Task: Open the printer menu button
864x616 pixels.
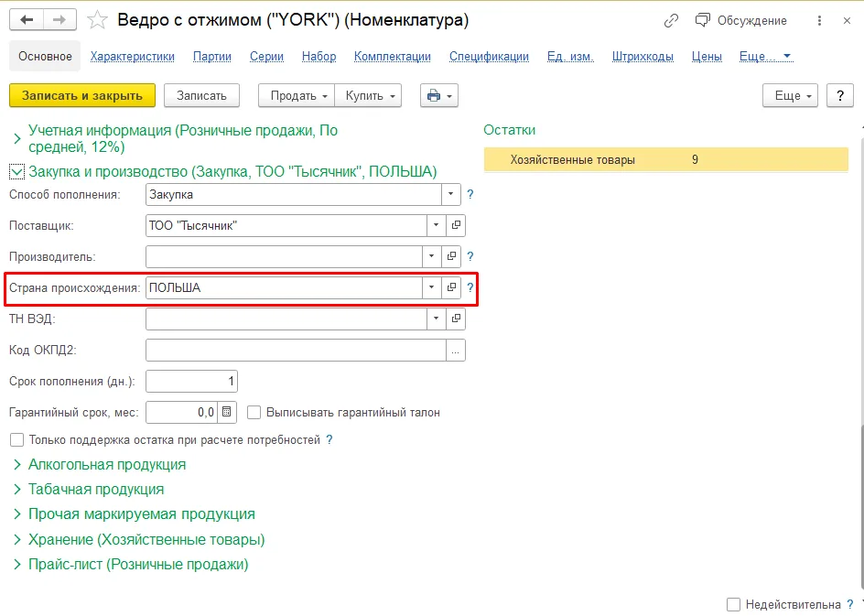Action: coord(439,96)
